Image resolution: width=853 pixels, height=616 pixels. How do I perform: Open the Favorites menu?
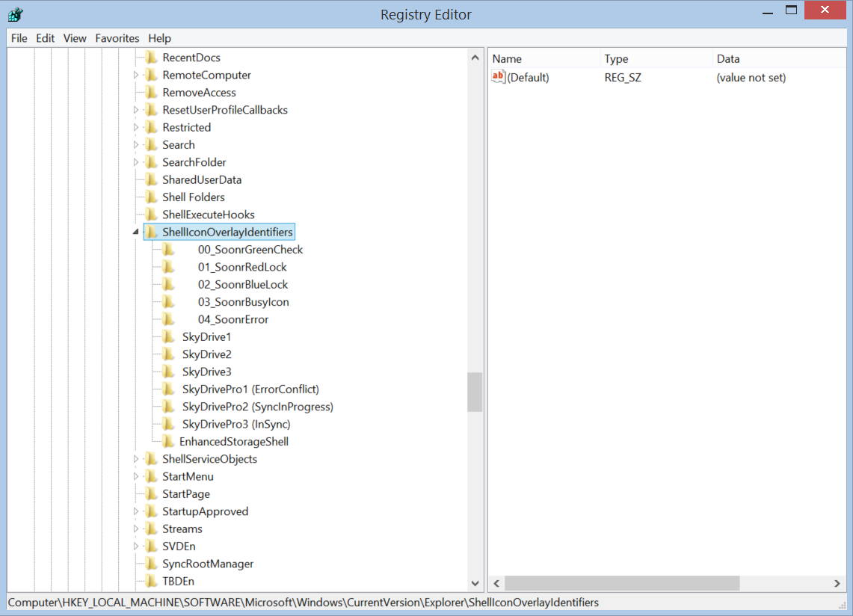pos(117,38)
